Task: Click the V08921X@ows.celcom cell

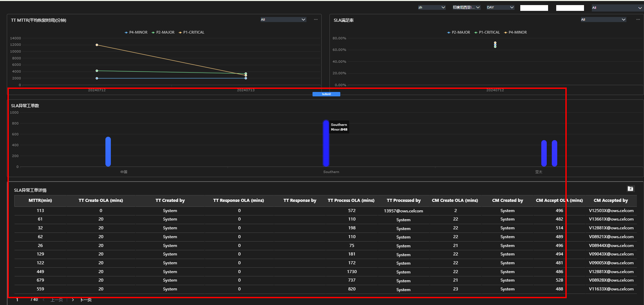Action: (x=611, y=237)
